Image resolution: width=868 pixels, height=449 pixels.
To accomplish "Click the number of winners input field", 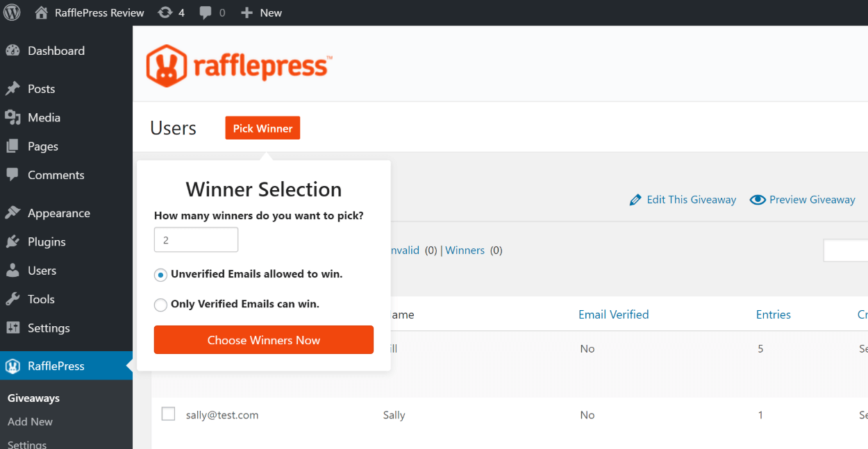I will [196, 240].
